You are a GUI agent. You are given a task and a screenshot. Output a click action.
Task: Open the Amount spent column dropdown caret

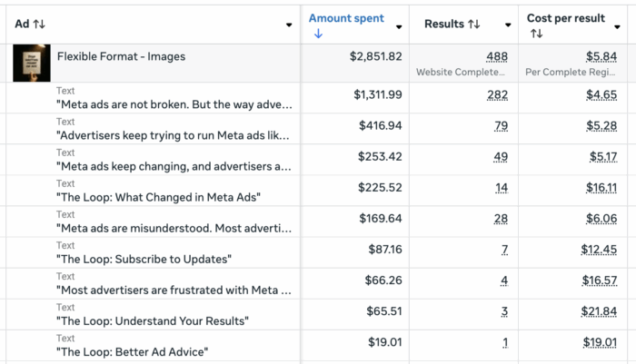pos(400,25)
